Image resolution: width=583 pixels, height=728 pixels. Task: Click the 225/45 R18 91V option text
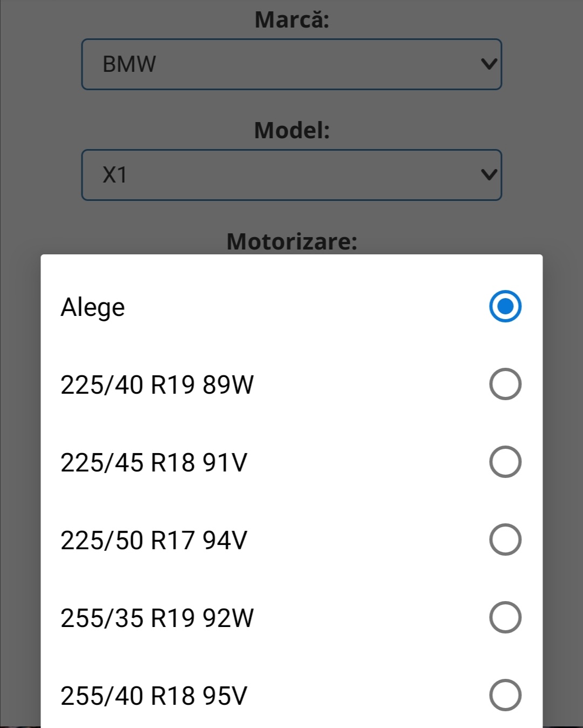point(154,463)
